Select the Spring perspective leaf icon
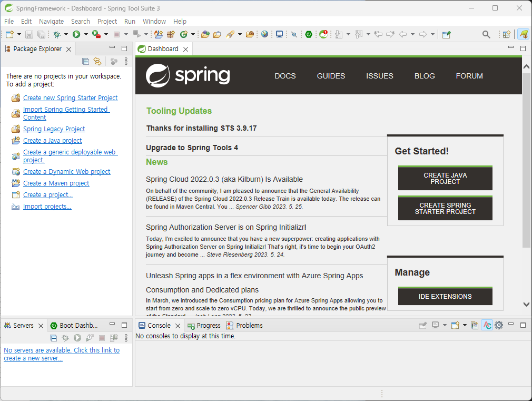 (x=524, y=34)
